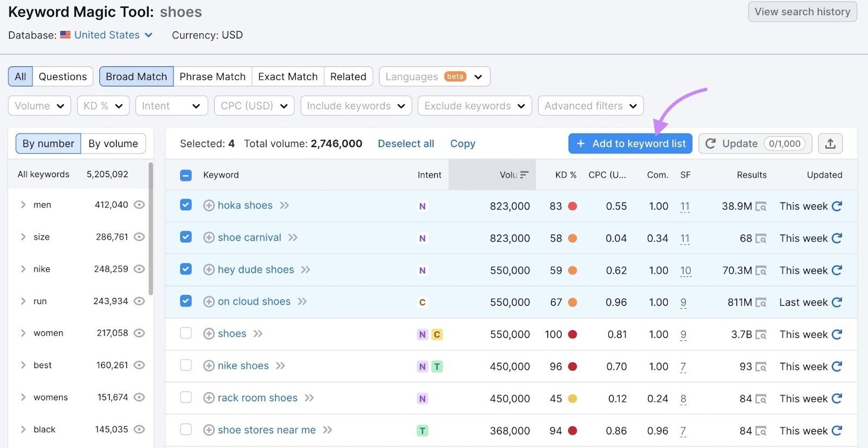Open the Advanced filters dropdown
Viewport: 868px width, 448px height.
click(591, 106)
